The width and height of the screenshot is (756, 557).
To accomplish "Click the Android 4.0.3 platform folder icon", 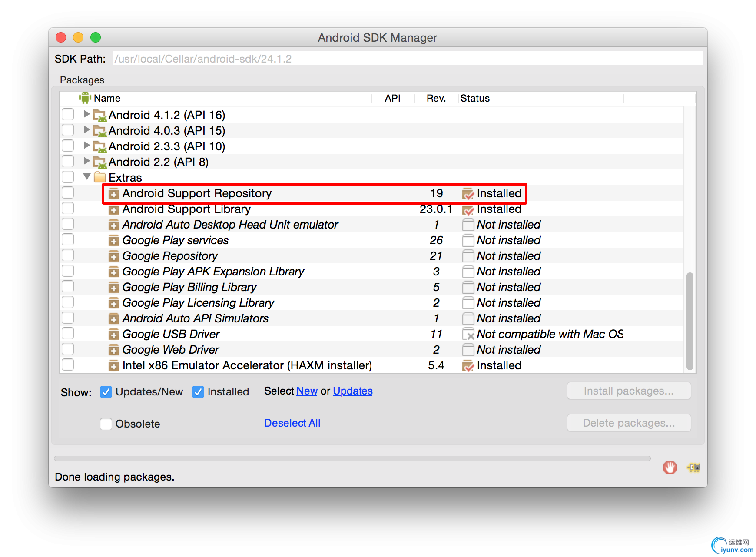I will coord(100,131).
